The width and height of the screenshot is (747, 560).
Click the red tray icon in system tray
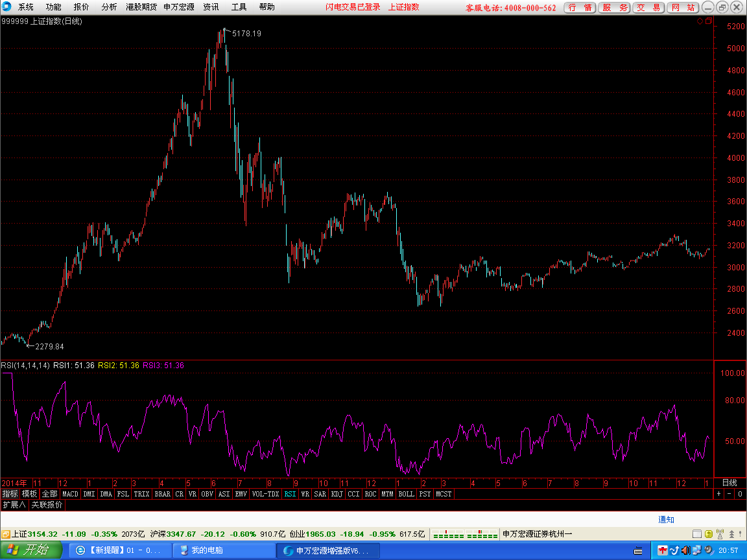[x=662, y=550]
